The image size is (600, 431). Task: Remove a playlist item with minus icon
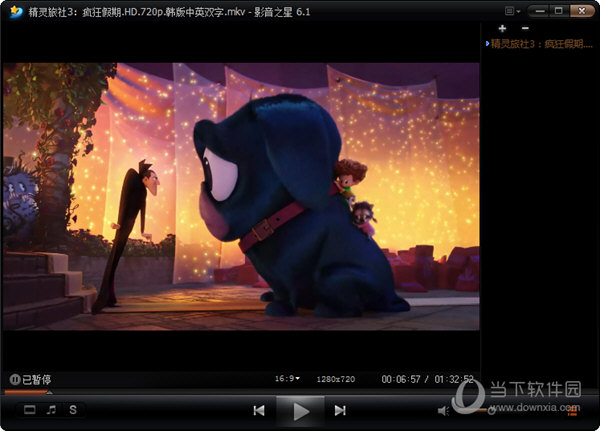[525, 28]
